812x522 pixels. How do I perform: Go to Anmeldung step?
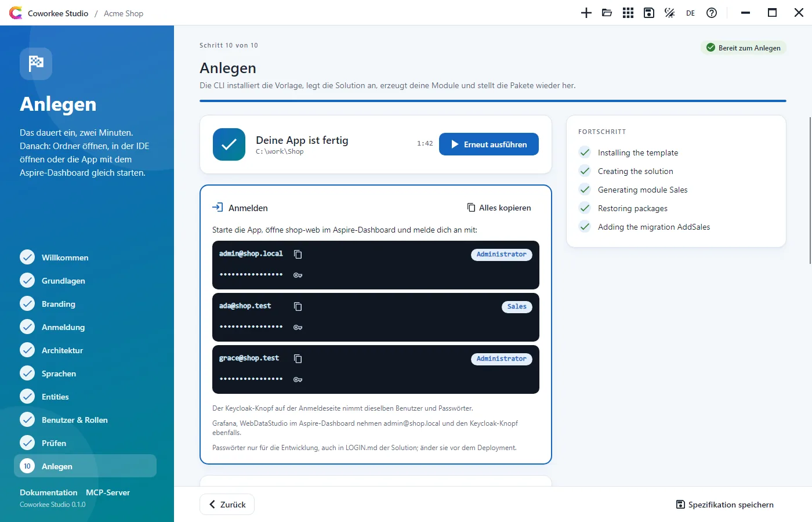[x=85, y=327]
